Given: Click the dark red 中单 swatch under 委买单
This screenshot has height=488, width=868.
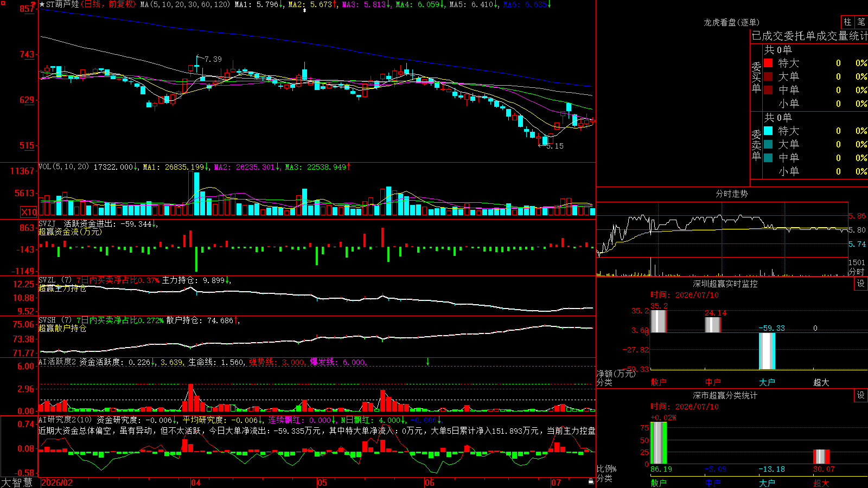Looking at the screenshot, I should 768,90.
